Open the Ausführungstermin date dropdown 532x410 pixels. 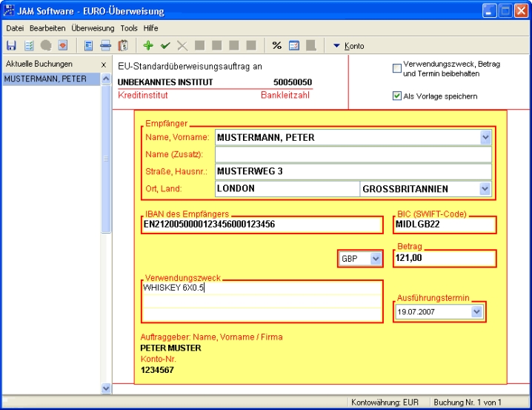point(476,312)
